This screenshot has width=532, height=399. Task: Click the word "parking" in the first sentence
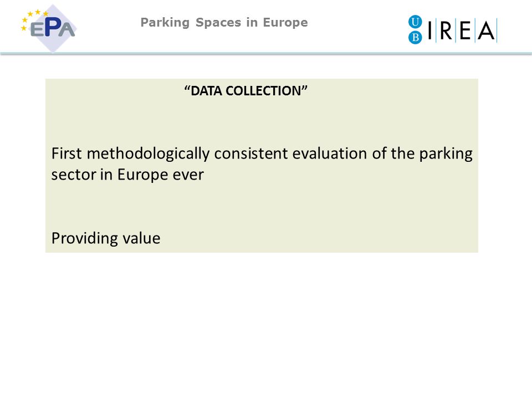[446, 154]
